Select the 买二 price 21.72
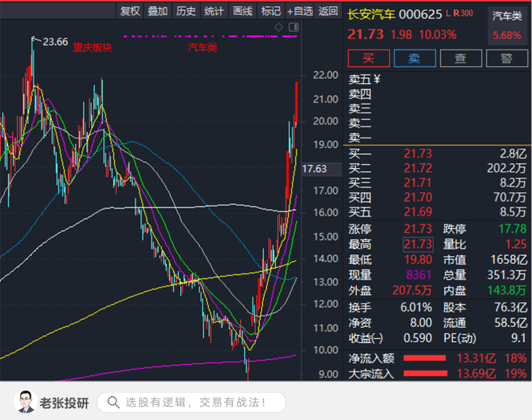 pyautogui.click(x=418, y=168)
